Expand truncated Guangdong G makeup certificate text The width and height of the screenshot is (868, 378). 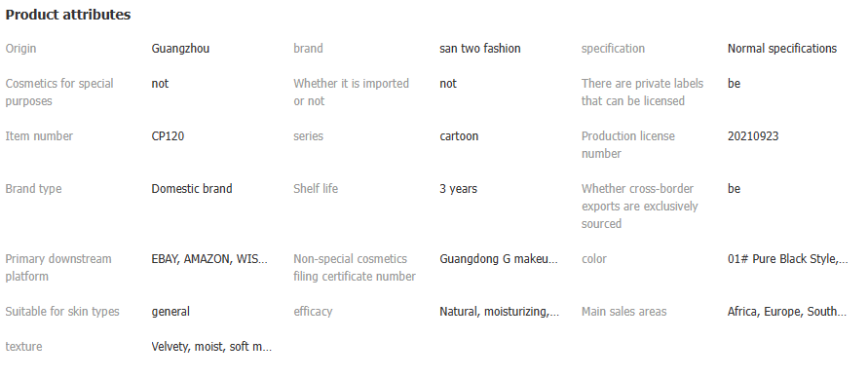[499, 259]
